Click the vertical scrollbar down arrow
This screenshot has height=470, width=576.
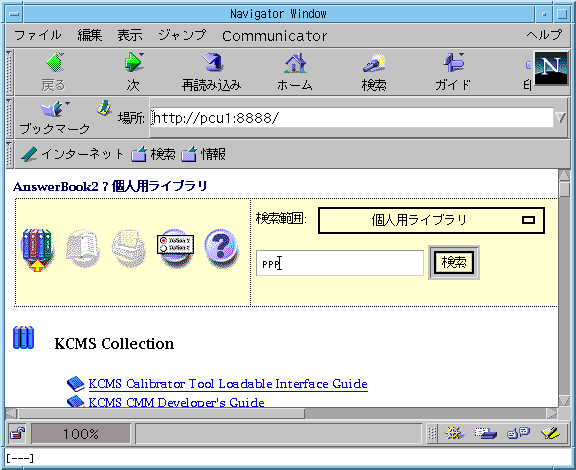pos(564,401)
